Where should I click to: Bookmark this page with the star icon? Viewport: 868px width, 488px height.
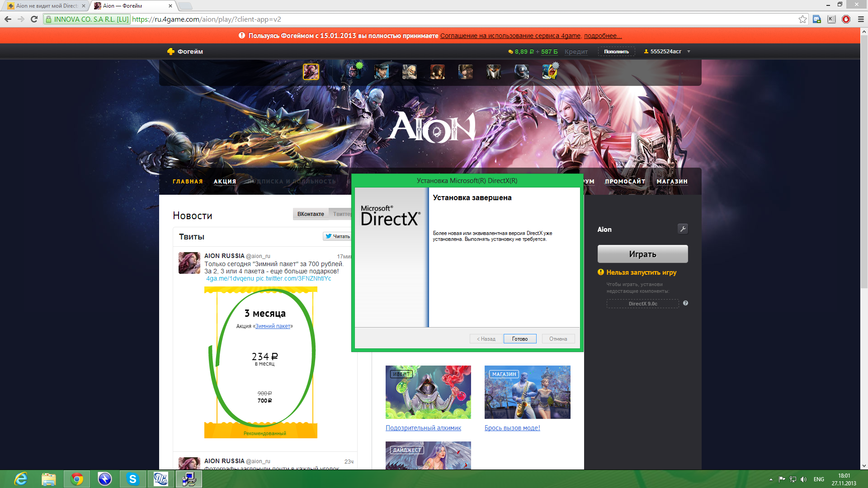[802, 19]
